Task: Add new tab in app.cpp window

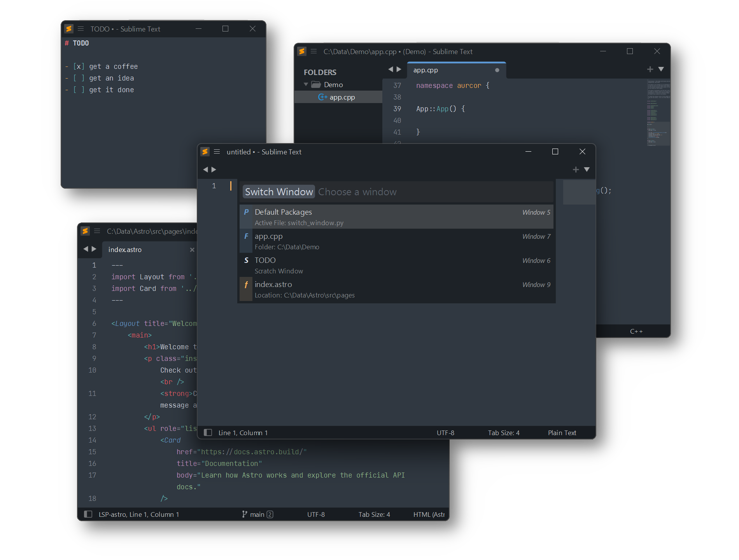Action: [x=650, y=69]
